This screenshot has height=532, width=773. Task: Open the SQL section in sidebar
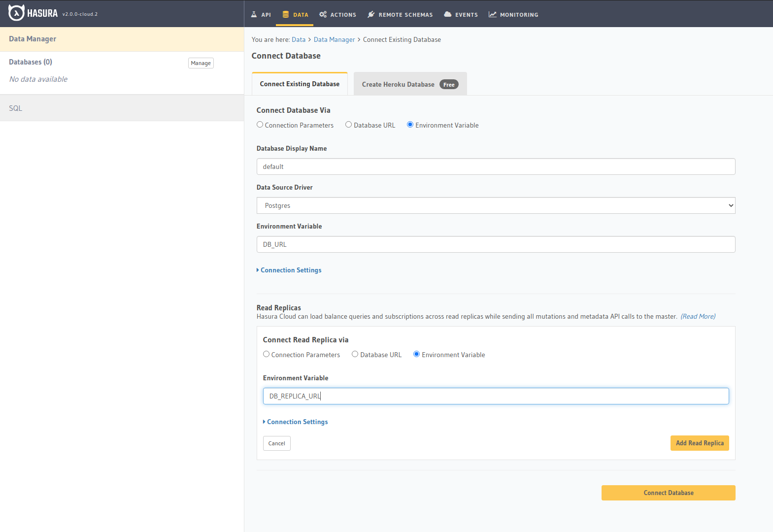[x=16, y=108]
